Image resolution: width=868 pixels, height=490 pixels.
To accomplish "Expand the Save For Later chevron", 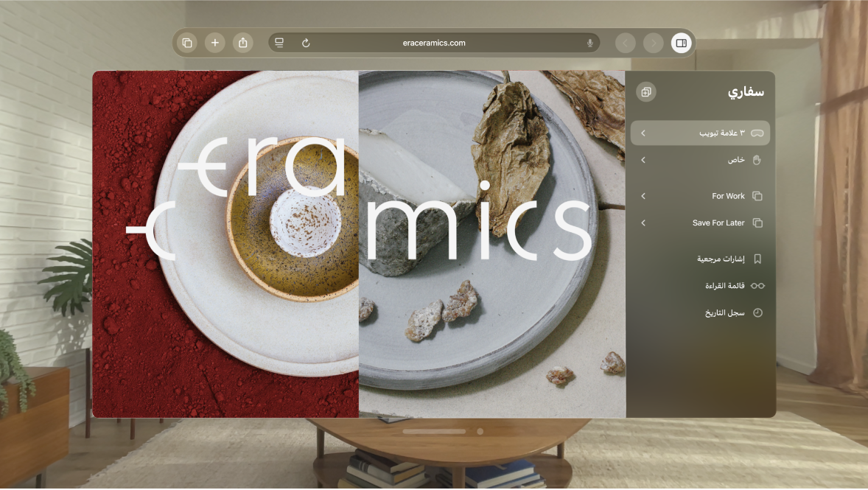I will pos(643,223).
